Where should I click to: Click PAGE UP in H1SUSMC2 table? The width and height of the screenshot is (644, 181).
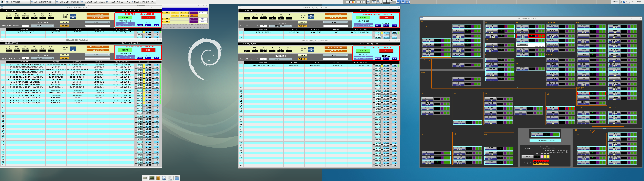[303, 22]
